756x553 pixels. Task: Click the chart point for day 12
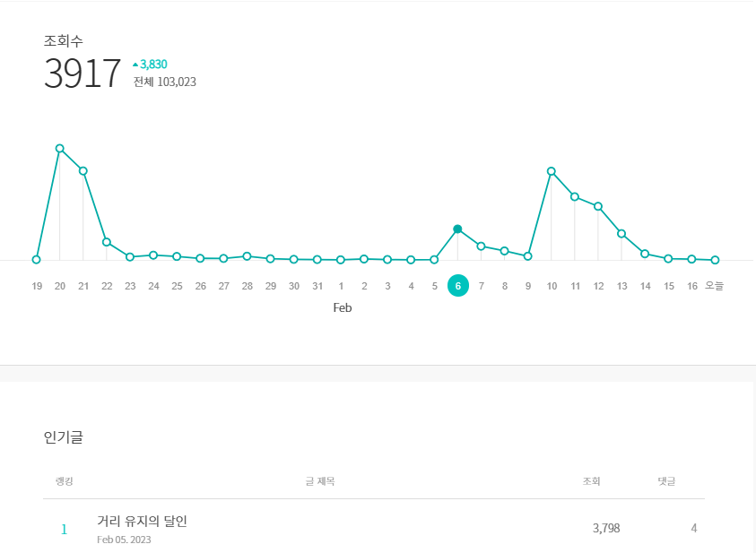click(598, 207)
